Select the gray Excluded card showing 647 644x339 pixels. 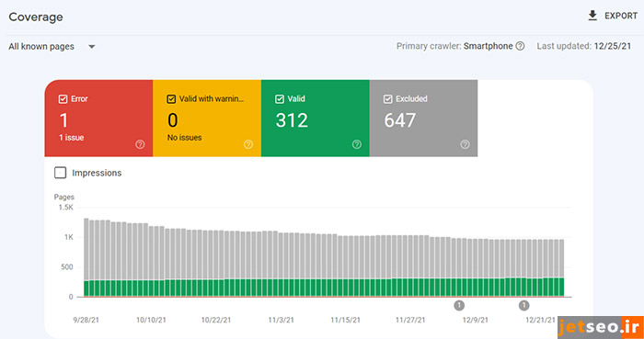coord(423,119)
